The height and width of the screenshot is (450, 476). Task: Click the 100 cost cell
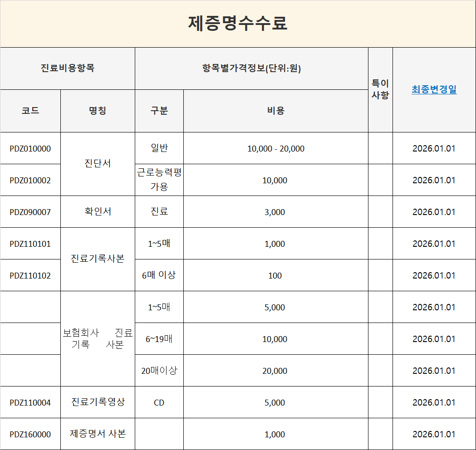click(275, 275)
